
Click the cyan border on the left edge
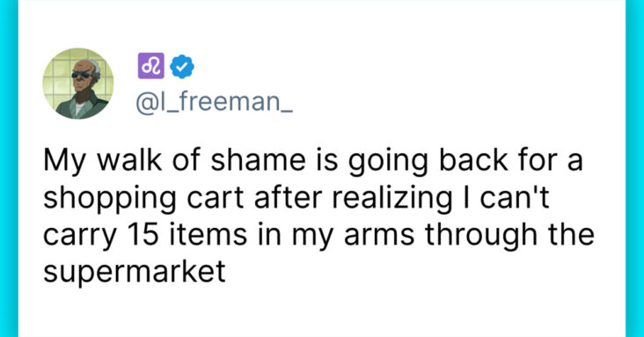click(9, 169)
